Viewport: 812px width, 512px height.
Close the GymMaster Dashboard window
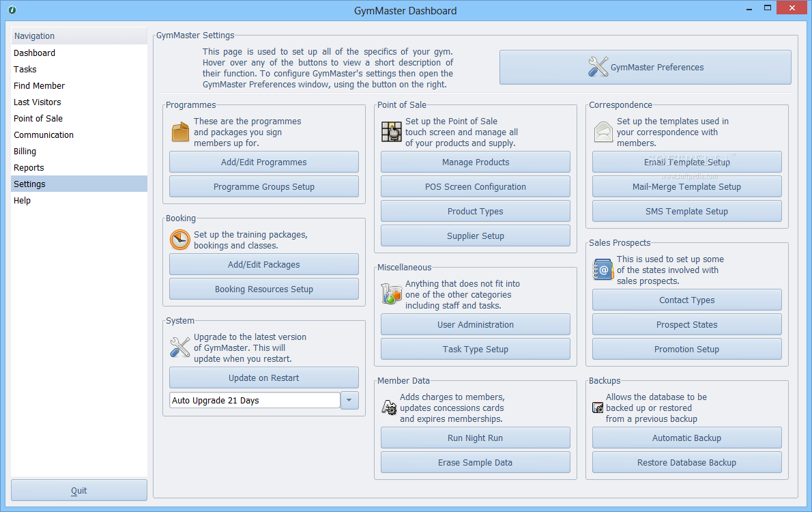[792, 8]
